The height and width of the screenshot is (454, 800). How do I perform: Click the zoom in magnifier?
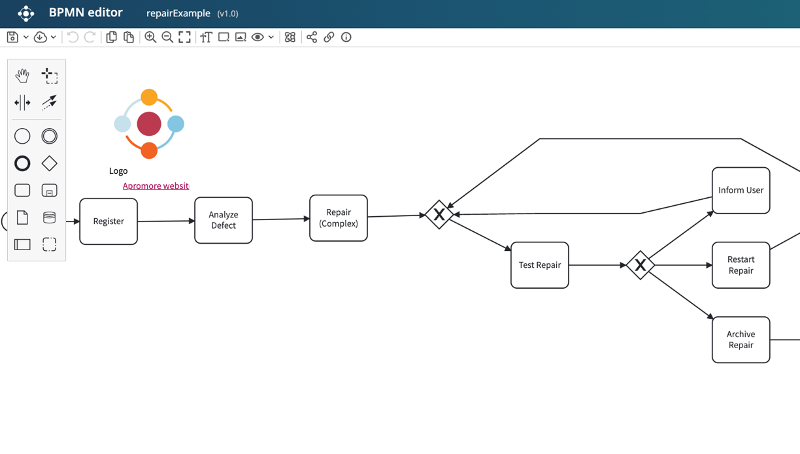pyautogui.click(x=150, y=37)
